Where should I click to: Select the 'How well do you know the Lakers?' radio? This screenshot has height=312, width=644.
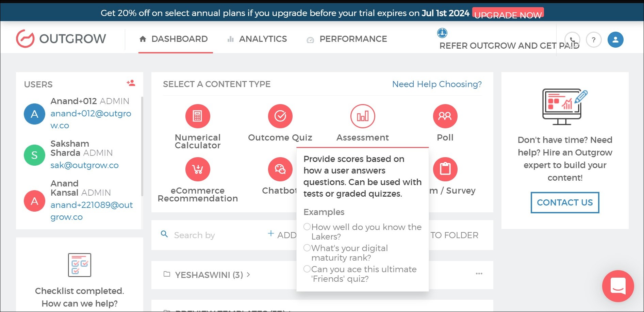[x=307, y=227]
